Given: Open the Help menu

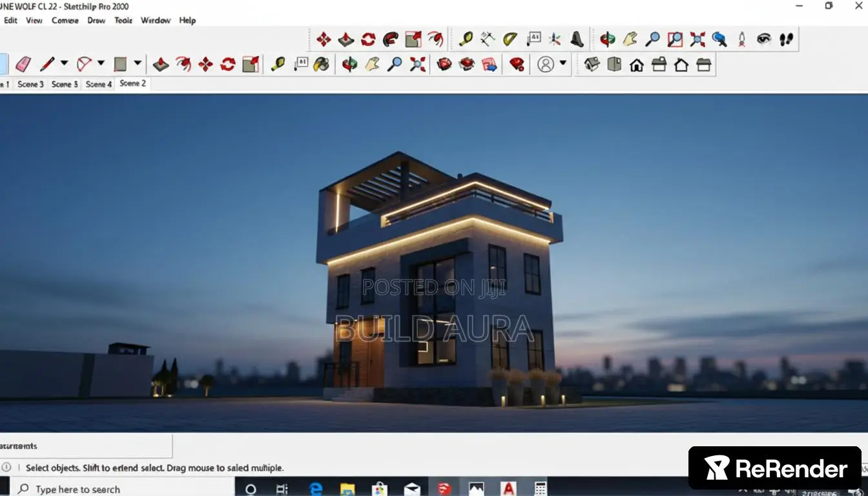Looking at the screenshot, I should pos(187,20).
